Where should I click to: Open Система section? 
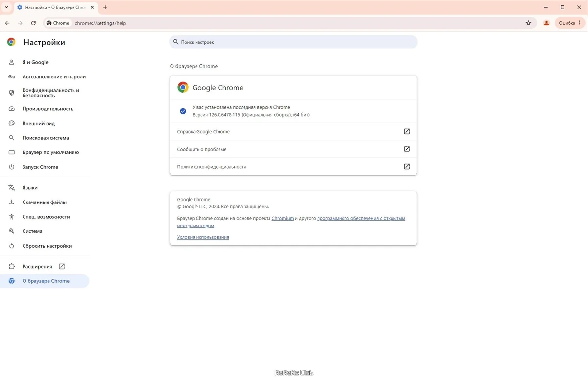pyautogui.click(x=45, y=231)
